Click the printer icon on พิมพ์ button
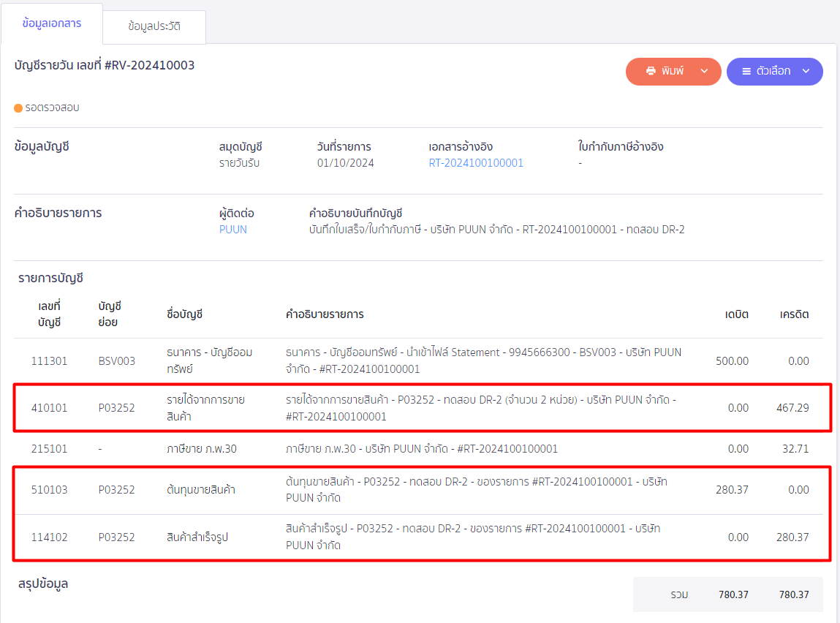The image size is (840, 623). tap(651, 71)
